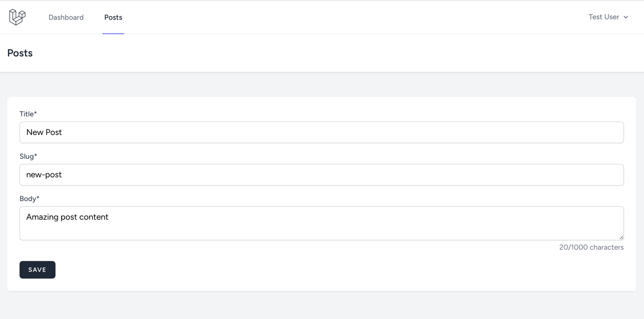Click the underline beneath the Posts tab

coord(113,33)
